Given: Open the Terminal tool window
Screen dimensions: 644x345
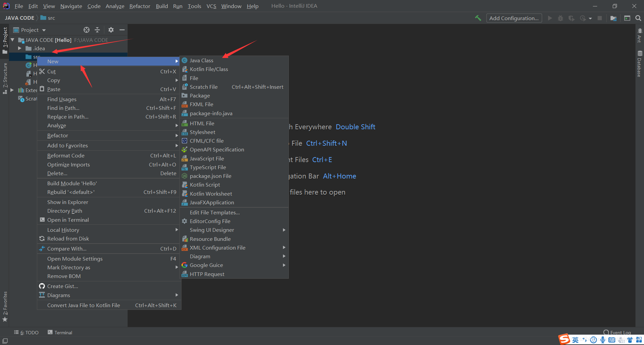Looking at the screenshot, I should pos(60,332).
